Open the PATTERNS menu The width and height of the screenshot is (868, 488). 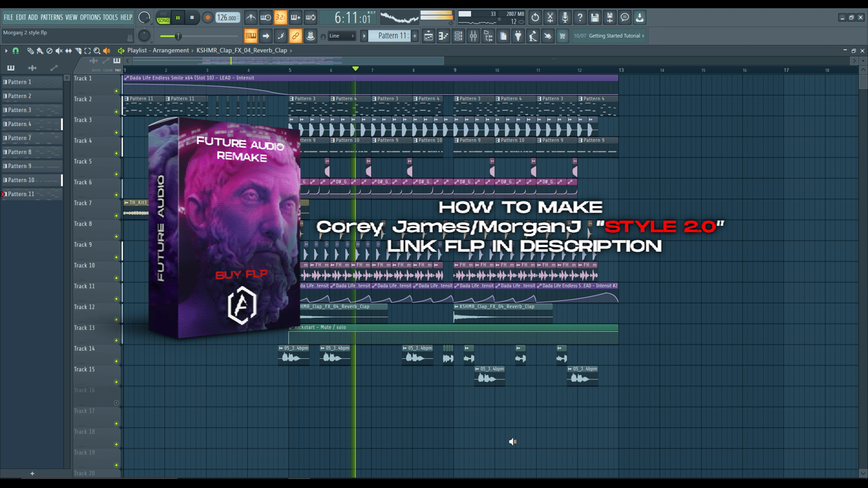click(x=52, y=17)
